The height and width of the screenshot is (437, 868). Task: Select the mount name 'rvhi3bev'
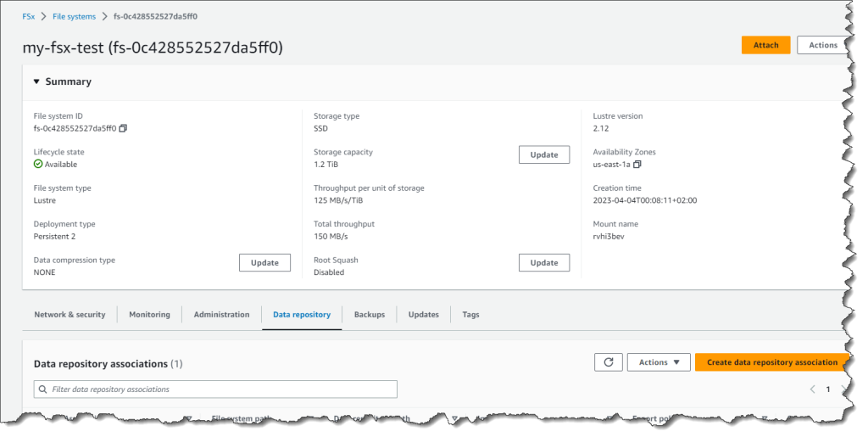point(609,237)
